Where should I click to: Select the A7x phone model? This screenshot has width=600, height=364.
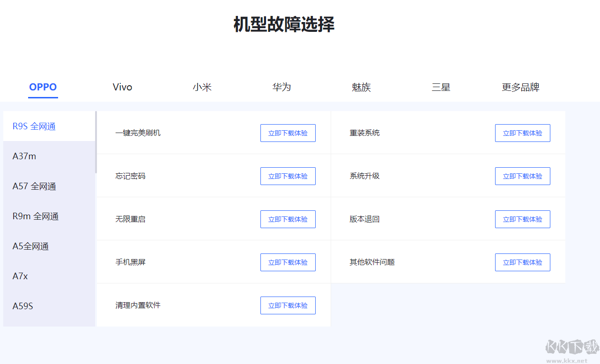[x=49, y=276]
